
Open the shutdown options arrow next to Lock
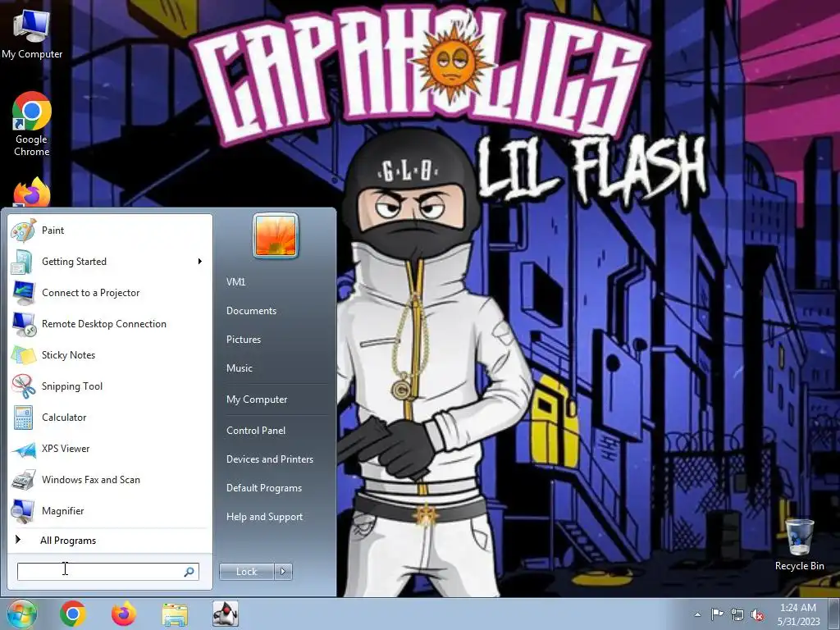point(283,572)
